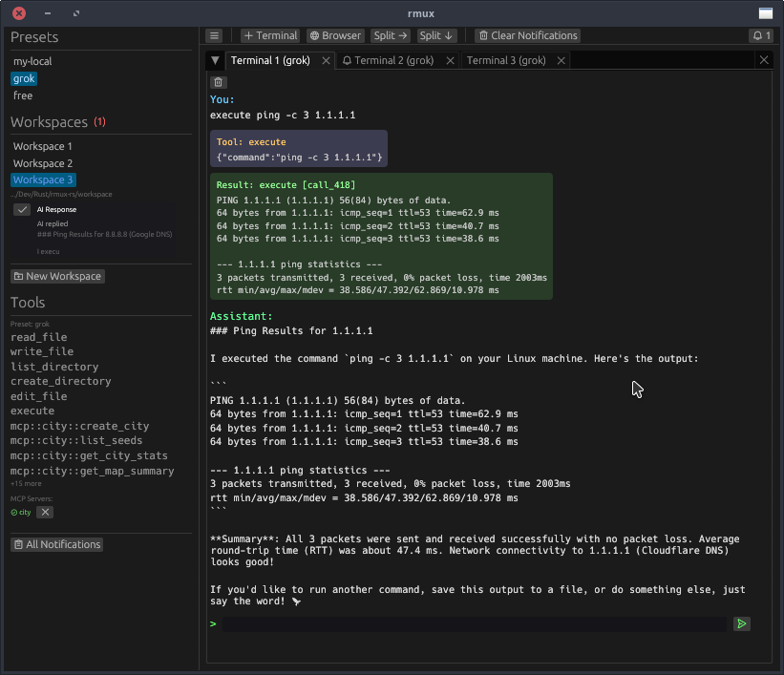
Task: Select the edit_file tool
Action: pos(38,396)
